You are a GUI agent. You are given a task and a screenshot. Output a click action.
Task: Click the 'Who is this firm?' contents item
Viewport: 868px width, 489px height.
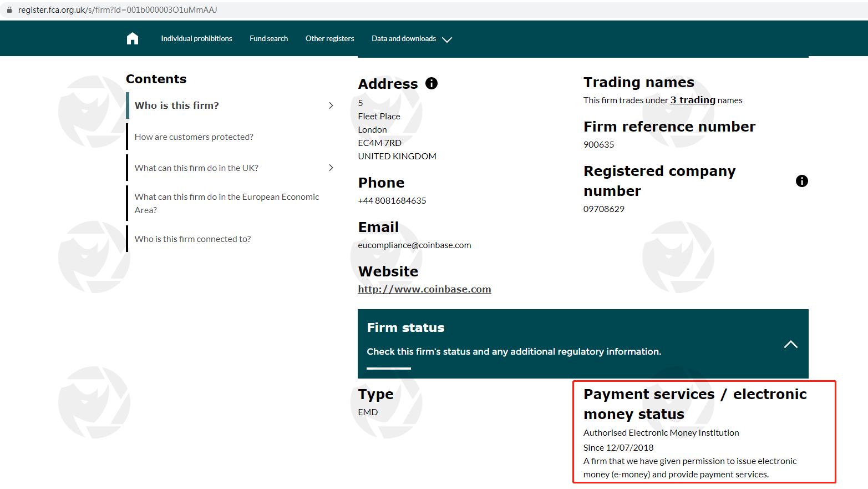pos(176,105)
